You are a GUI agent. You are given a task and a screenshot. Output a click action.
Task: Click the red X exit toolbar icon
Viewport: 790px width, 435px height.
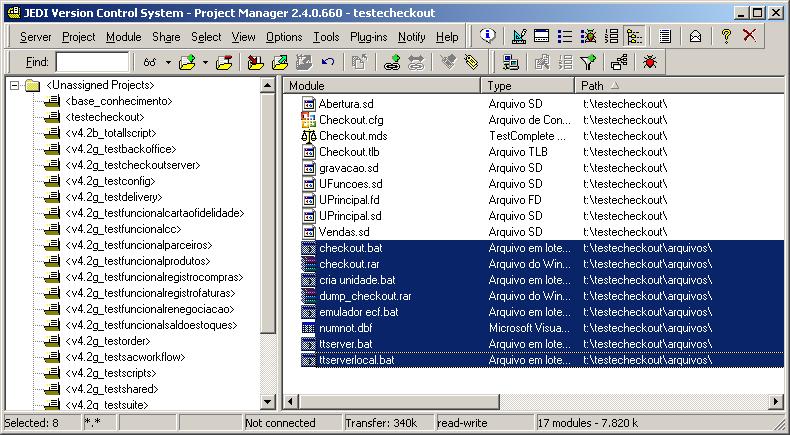749,36
